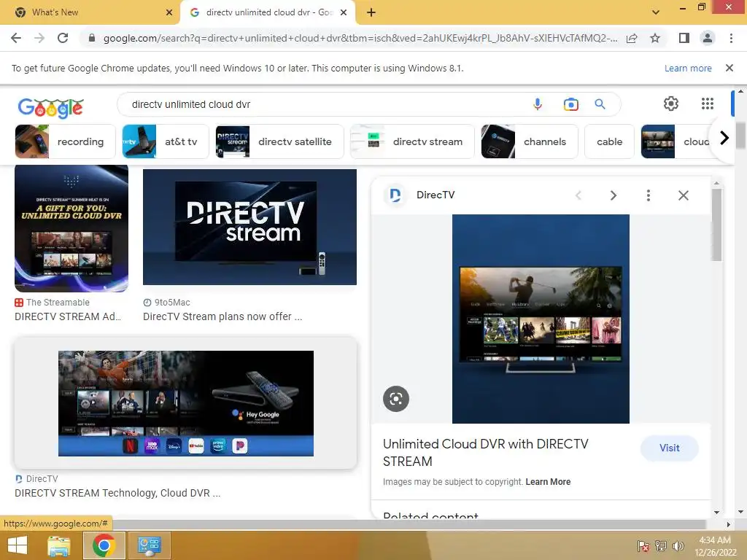This screenshot has height=560, width=747.
Task: Open Chrome side panel
Action: 684,38
